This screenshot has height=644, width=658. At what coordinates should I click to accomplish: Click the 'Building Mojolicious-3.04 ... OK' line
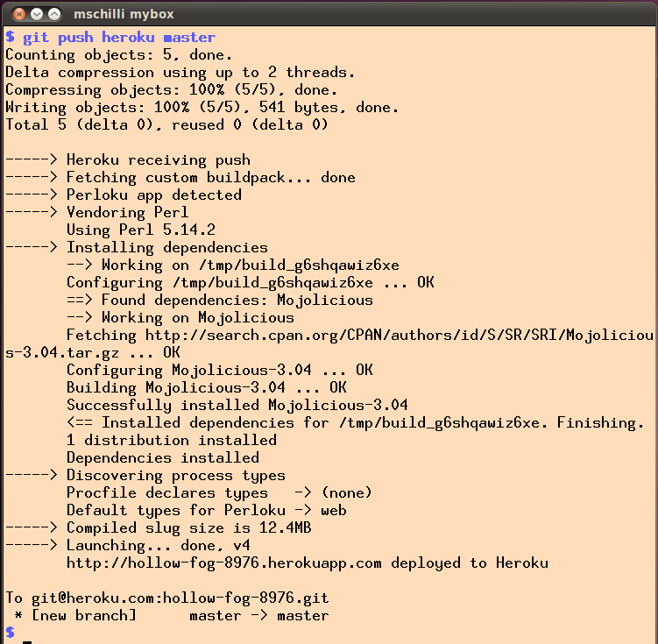point(207,387)
